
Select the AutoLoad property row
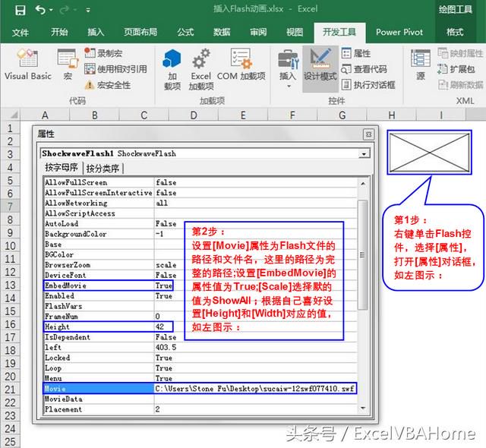tap(200, 224)
